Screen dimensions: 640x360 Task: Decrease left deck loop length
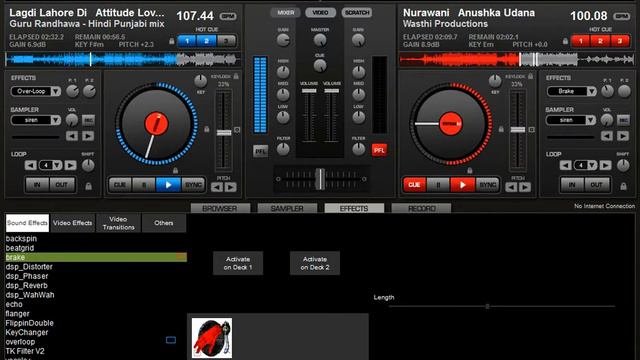(x=31, y=165)
